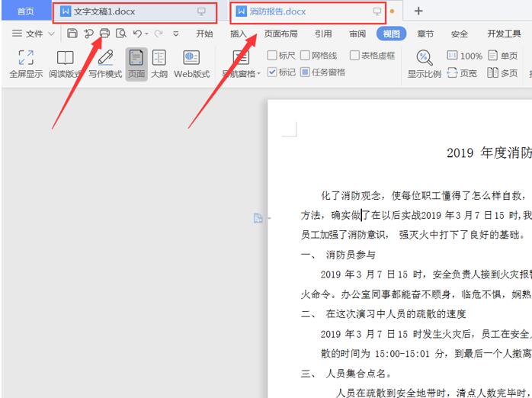Image resolution: width=532 pixels, height=398 pixels.
Task: Open a new tab with plus button
Action: (x=418, y=11)
